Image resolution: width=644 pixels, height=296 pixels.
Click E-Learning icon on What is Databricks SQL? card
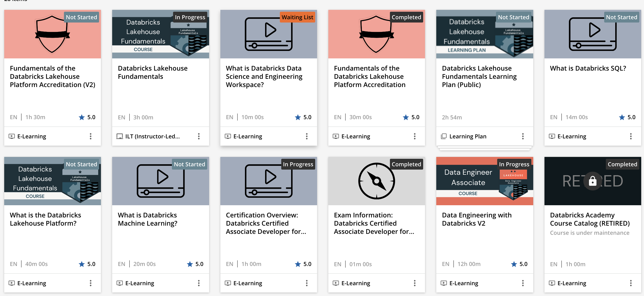(552, 136)
